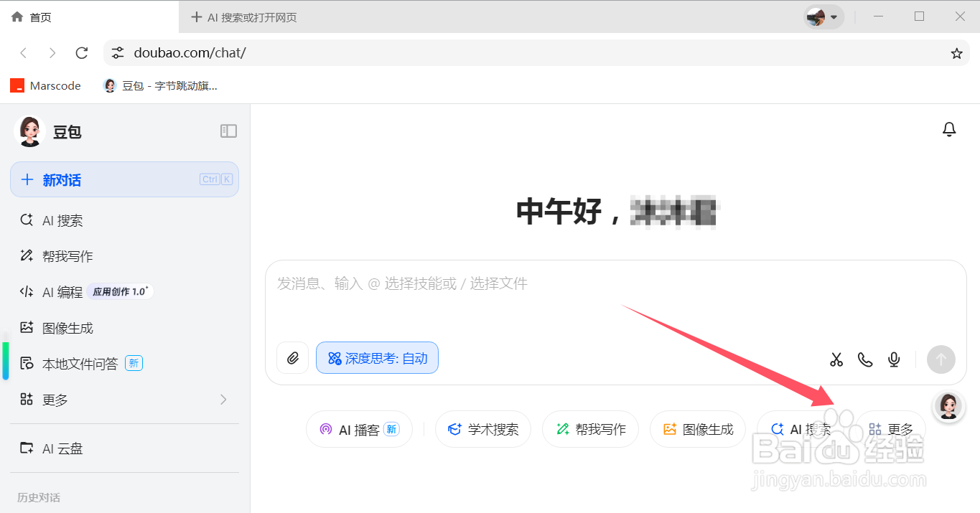Open the screenshot scissors tool
Screen dimensions: 980x513
pos(836,359)
